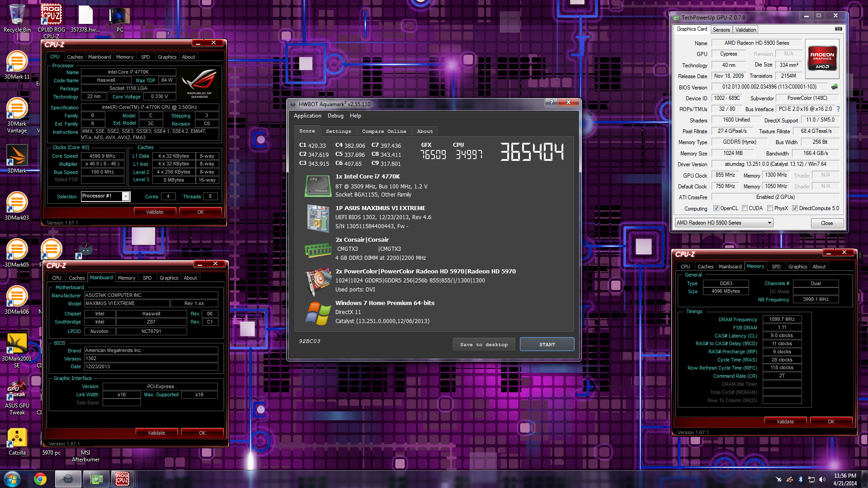This screenshot has width=868, height=488.
Task: Click the 365404 total score display in Aquamark
Action: click(532, 152)
